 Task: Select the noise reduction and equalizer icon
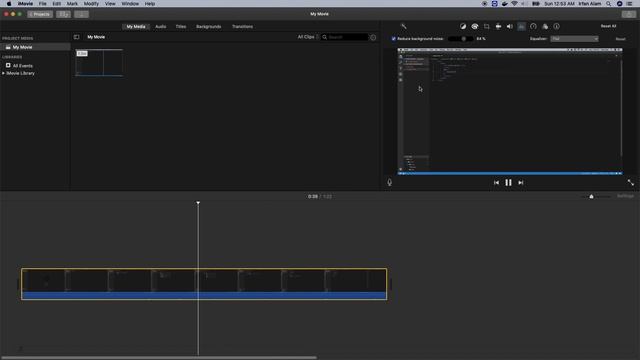pyautogui.click(x=522, y=27)
